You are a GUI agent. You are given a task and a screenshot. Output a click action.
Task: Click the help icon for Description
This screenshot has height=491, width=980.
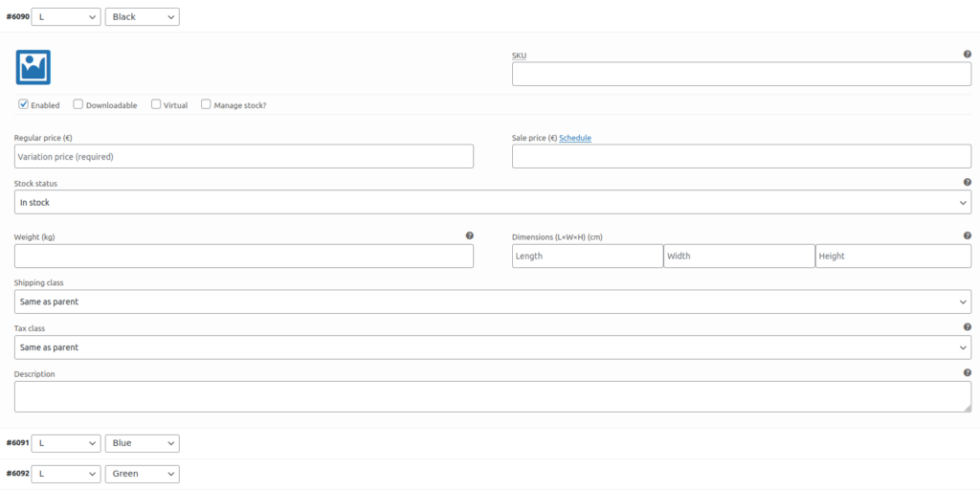(968, 372)
